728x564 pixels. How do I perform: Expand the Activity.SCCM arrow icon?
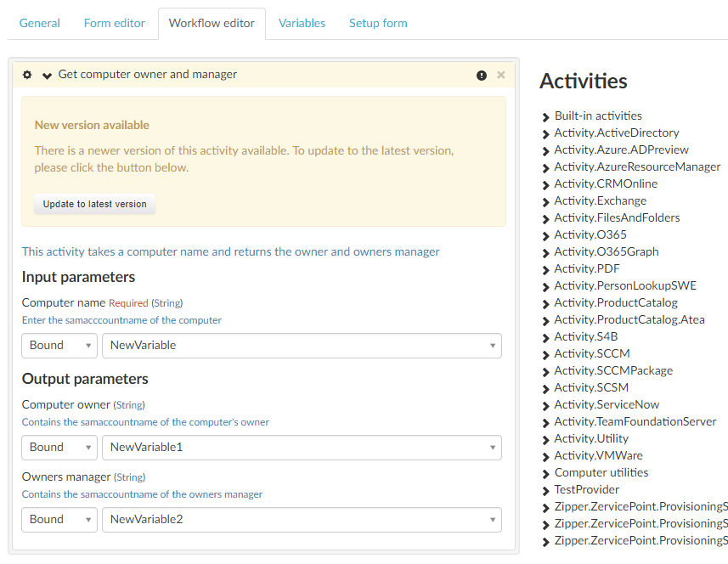(x=545, y=354)
